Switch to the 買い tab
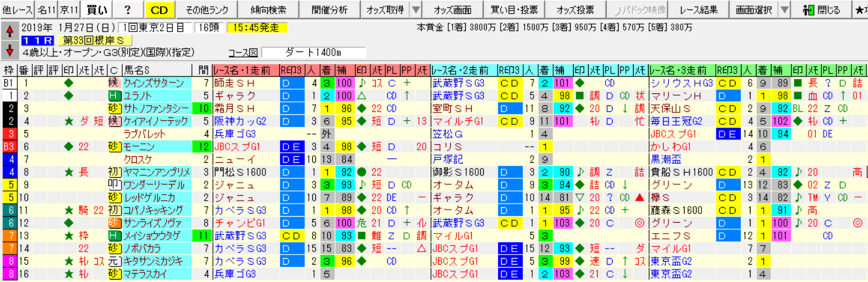The height and width of the screenshot is (282, 868). 97,10
